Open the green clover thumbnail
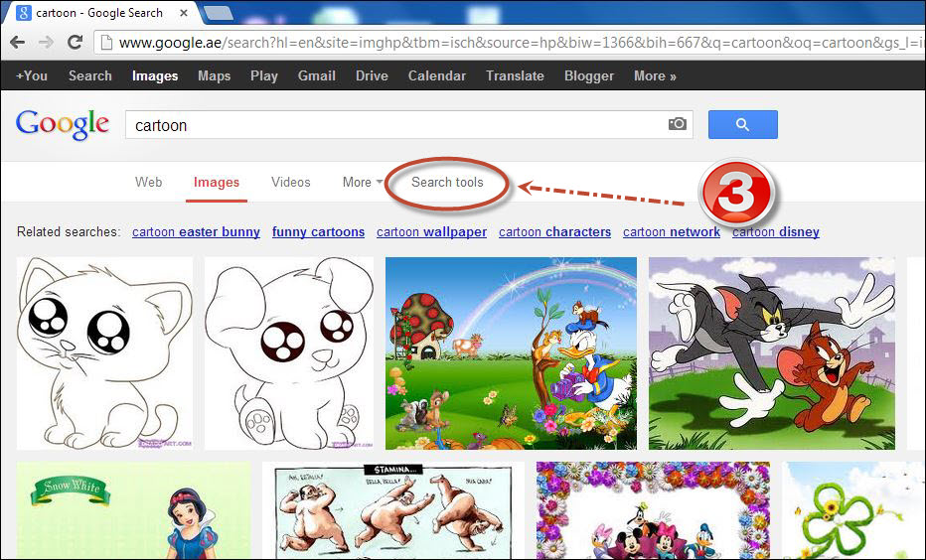 point(851,510)
